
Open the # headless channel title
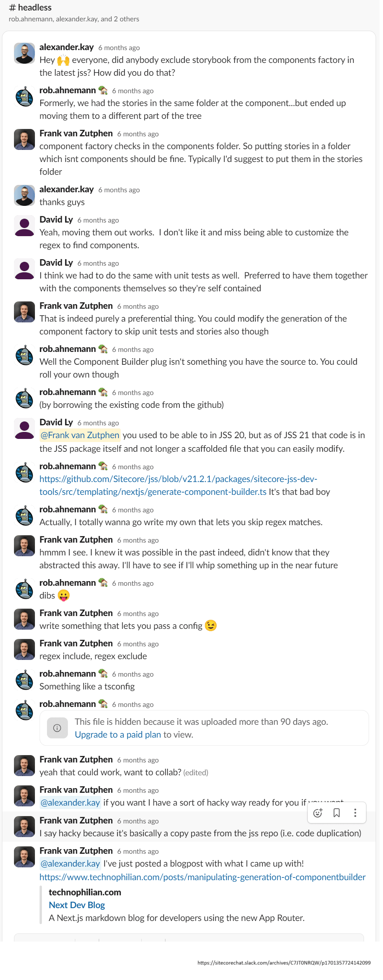pos(30,7)
